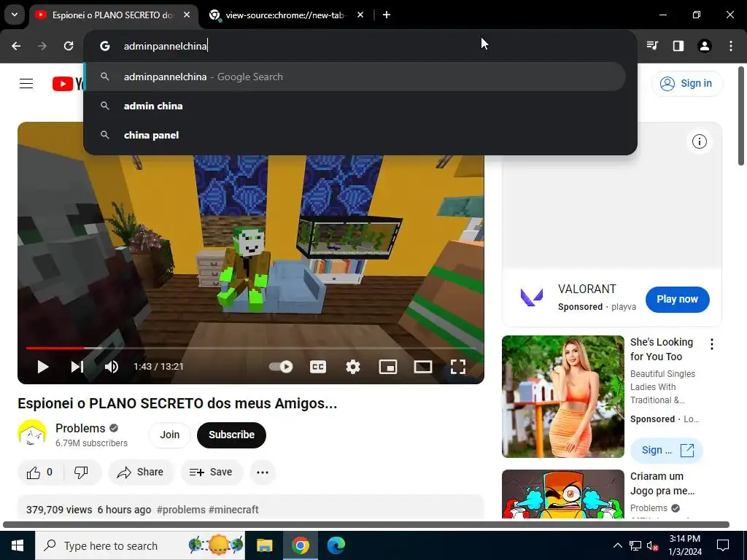Image resolution: width=747 pixels, height=560 pixels.
Task: Close the Espionei o PLANO SECRETO tab
Action: [x=187, y=15]
